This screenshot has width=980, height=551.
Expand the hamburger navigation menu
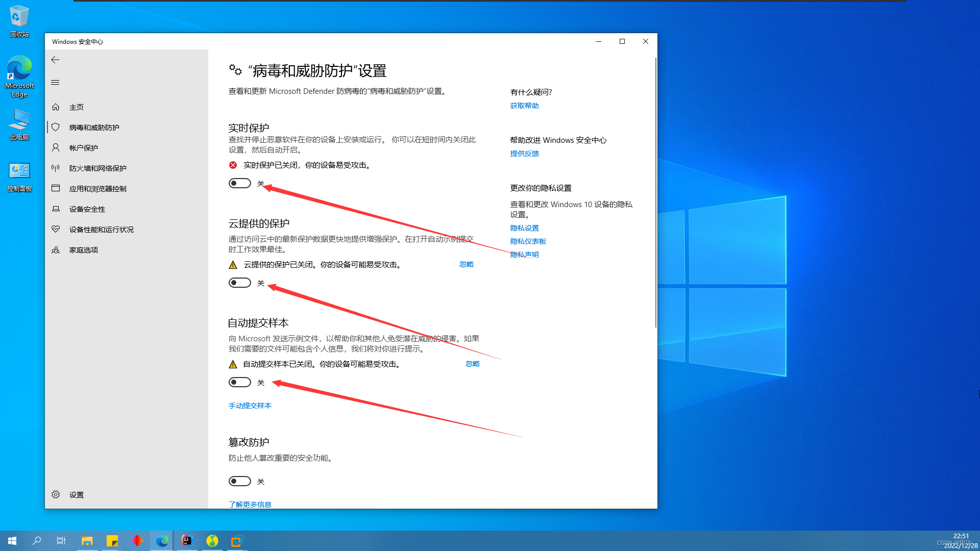55,83
